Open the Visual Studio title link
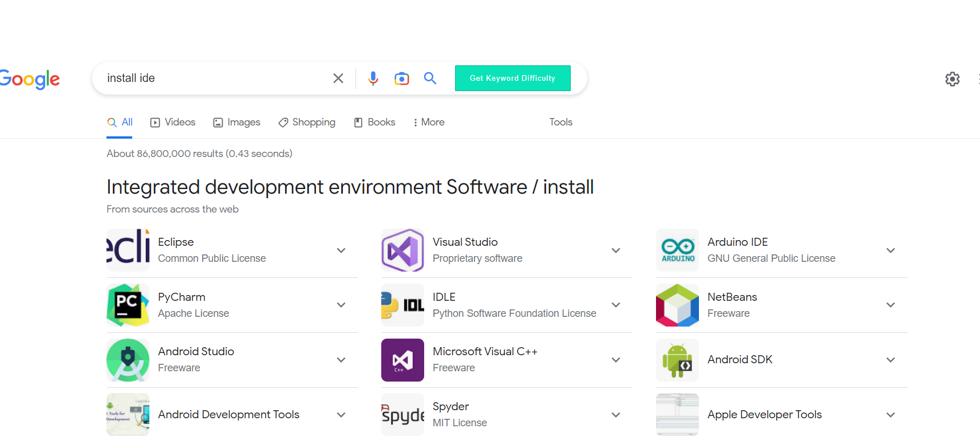 tap(465, 242)
